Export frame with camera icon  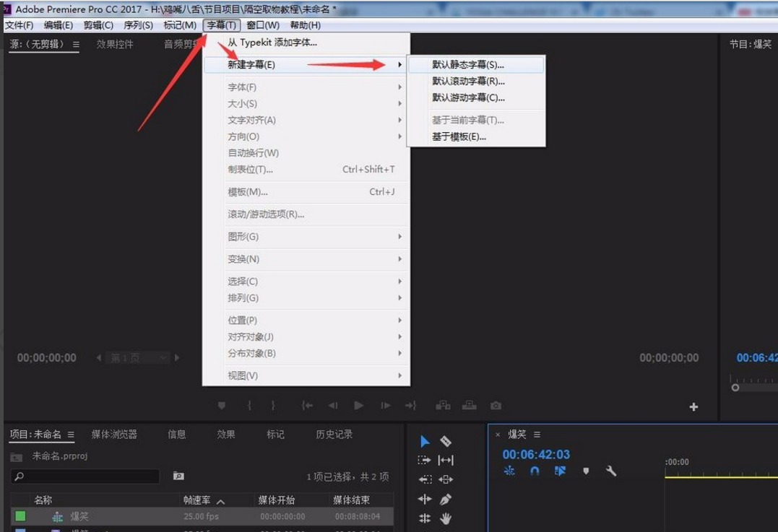(x=496, y=406)
